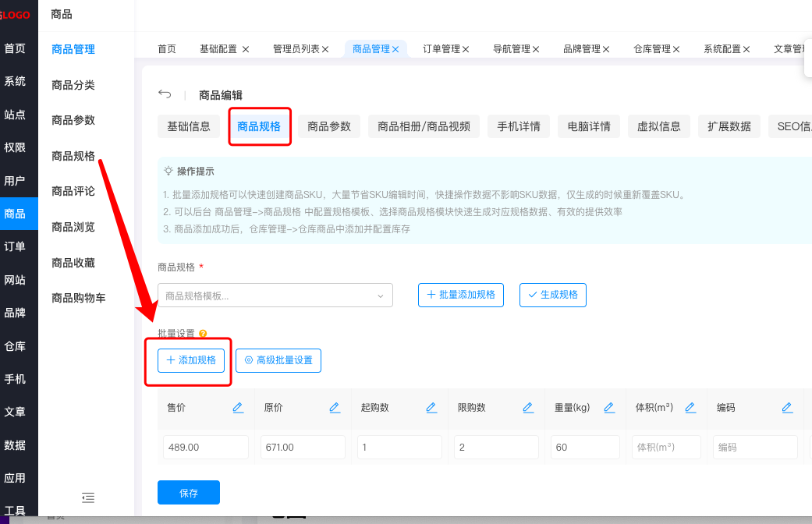Open the 商品相册/商品视频 section tab

[424, 126]
